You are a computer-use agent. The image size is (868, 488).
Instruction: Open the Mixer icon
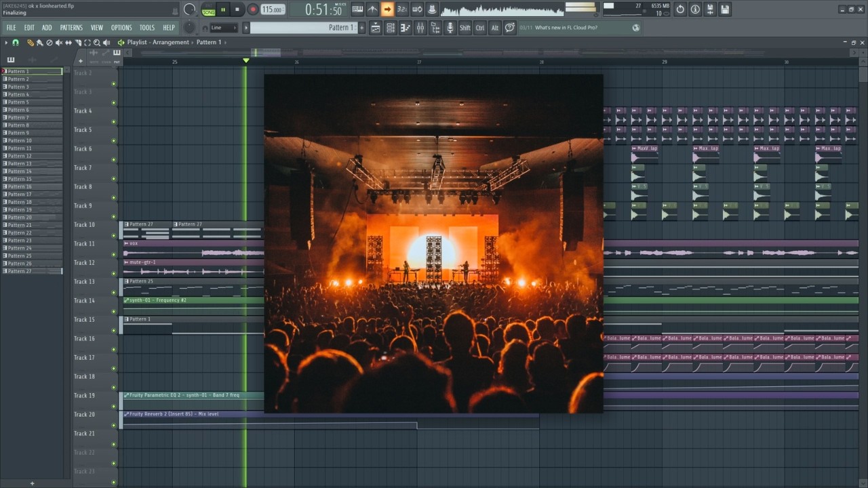pyautogui.click(x=420, y=28)
